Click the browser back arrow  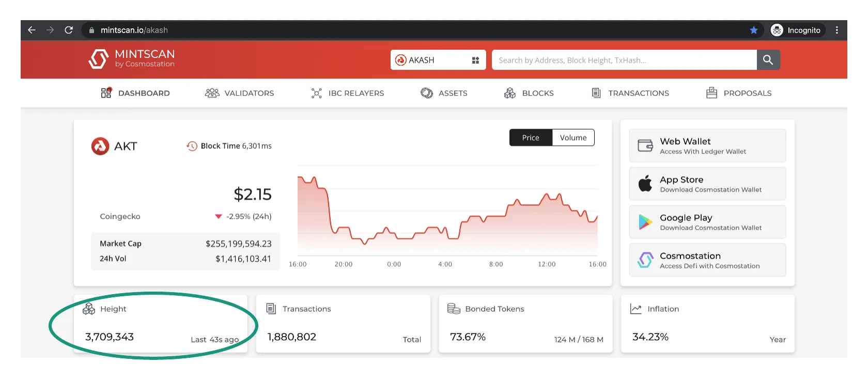coord(32,30)
